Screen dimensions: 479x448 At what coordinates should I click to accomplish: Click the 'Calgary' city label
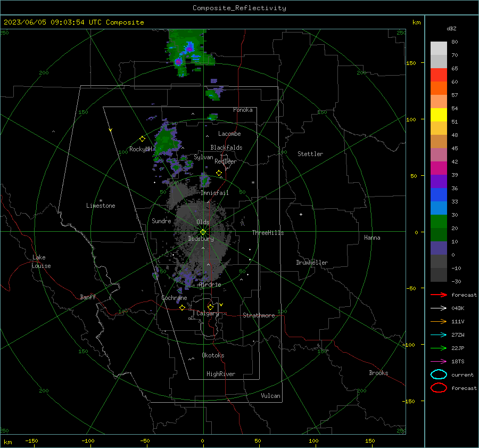coord(208,313)
